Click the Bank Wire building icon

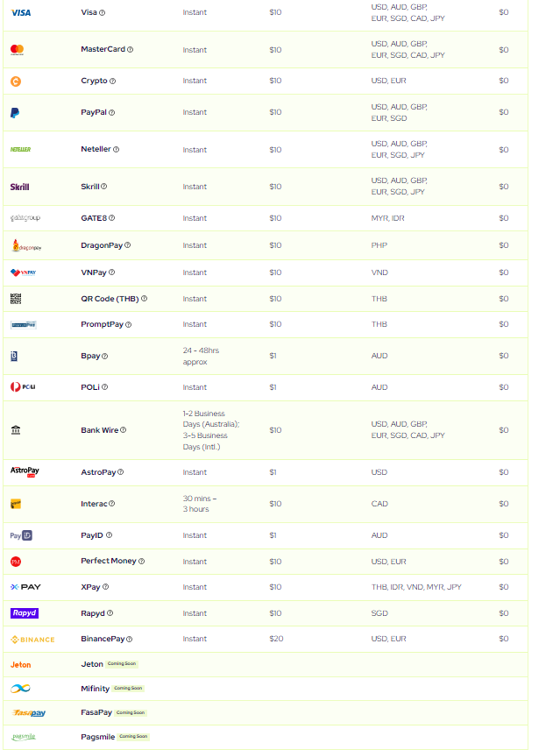16,430
